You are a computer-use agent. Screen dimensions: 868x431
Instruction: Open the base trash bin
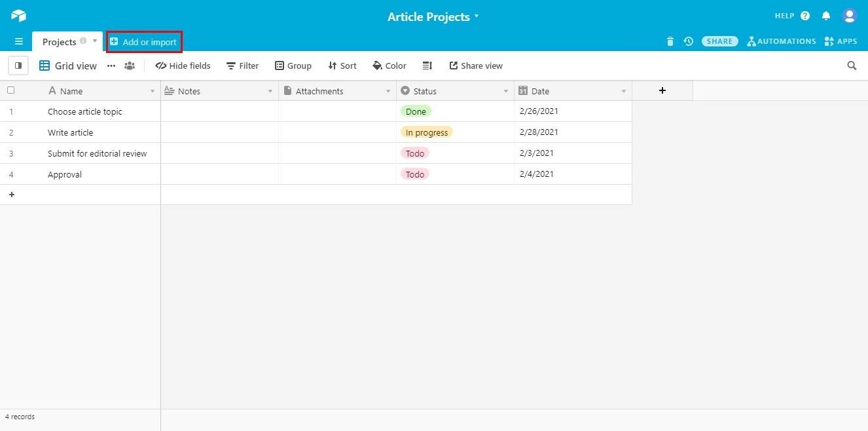(x=670, y=41)
